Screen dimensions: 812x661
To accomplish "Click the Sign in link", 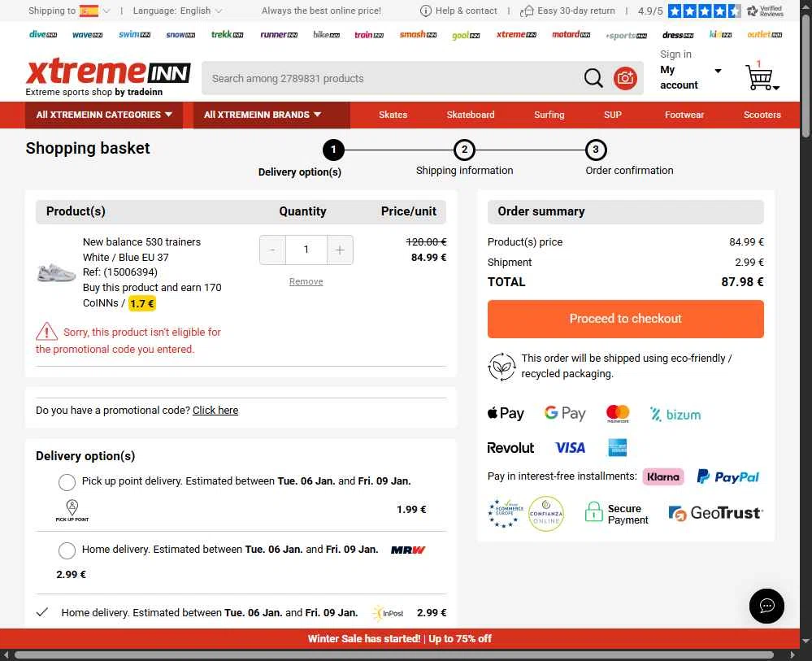I will 675,54.
